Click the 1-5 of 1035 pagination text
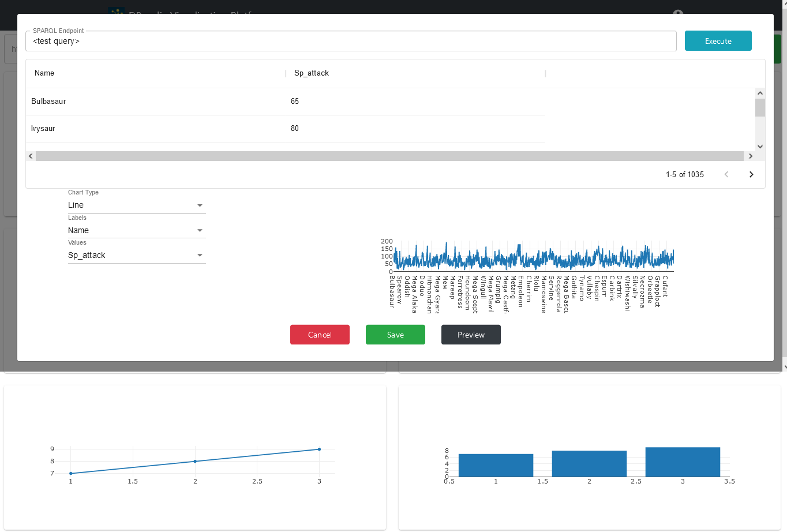 click(x=685, y=175)
